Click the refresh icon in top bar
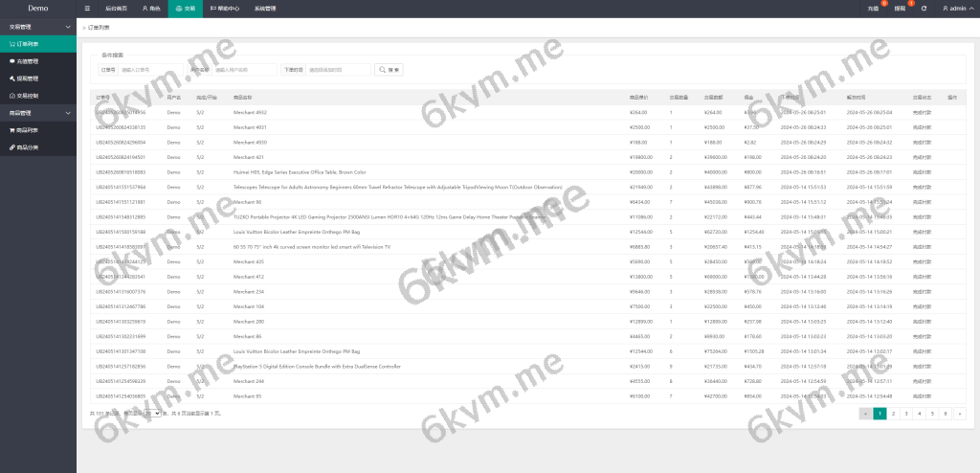This screenshot has width=980, height=473. pos(924,8)
